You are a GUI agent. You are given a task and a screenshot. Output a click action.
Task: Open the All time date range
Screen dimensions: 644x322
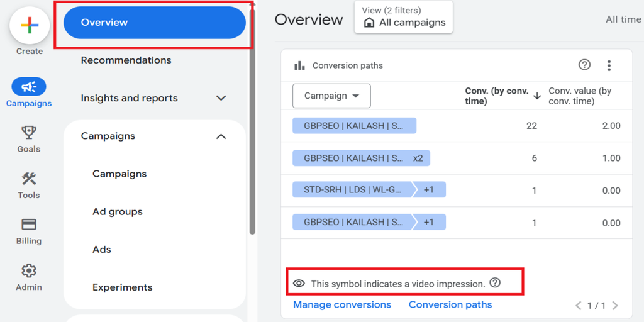[x=623, y=19]
